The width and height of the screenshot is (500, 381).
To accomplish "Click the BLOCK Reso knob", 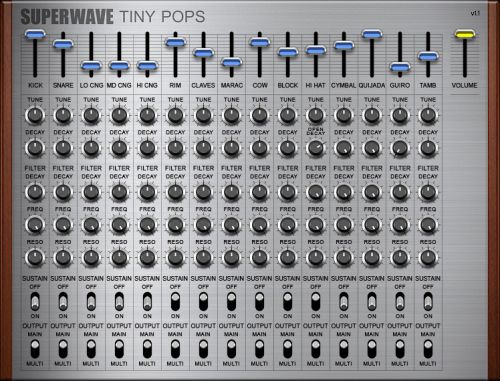I will [x=287, y=258].
